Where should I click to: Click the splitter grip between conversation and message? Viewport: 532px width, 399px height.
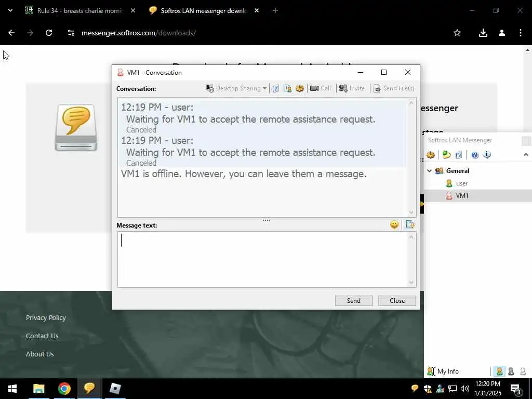[x=267, y=220]
